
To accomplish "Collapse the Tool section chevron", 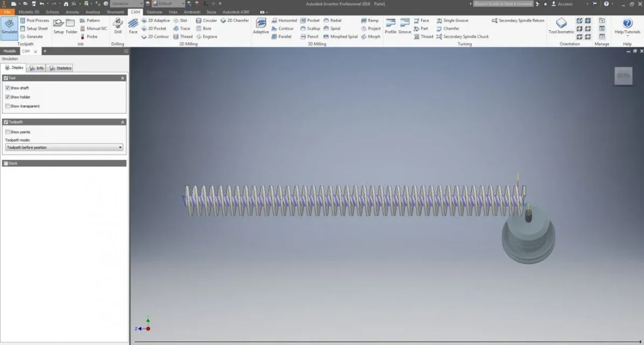I will (x=122, y=78).
